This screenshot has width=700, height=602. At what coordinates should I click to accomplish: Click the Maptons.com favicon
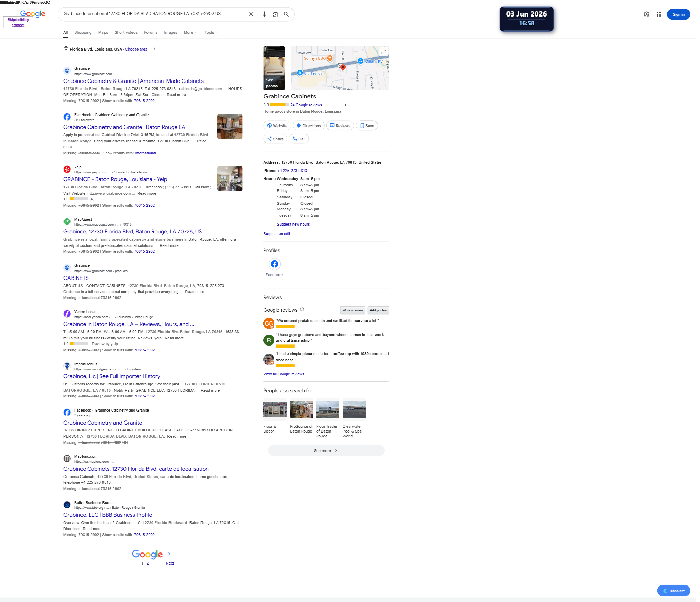click(67, 459)
